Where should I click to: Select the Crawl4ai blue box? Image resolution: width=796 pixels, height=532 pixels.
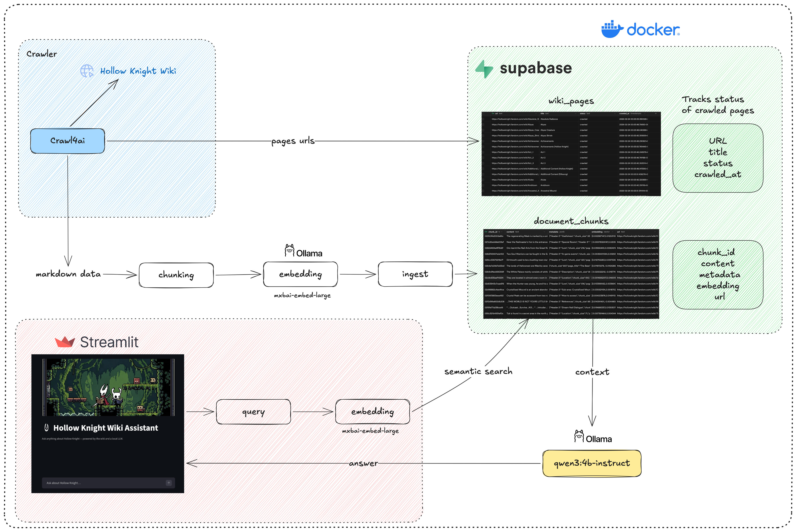pos(67,141)
